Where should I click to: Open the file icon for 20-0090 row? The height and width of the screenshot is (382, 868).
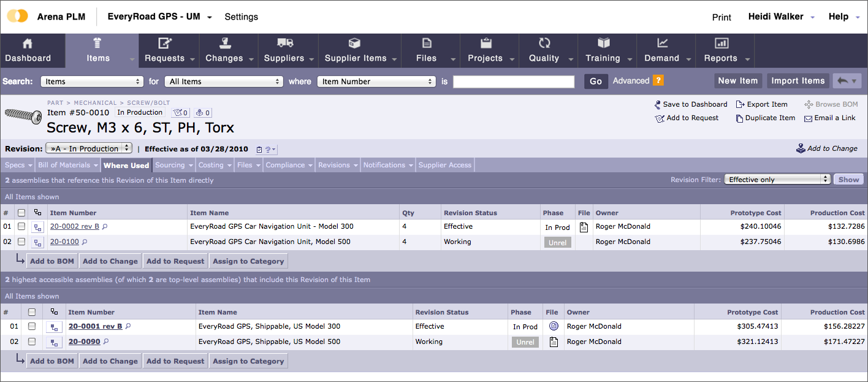tap(554, 342)
